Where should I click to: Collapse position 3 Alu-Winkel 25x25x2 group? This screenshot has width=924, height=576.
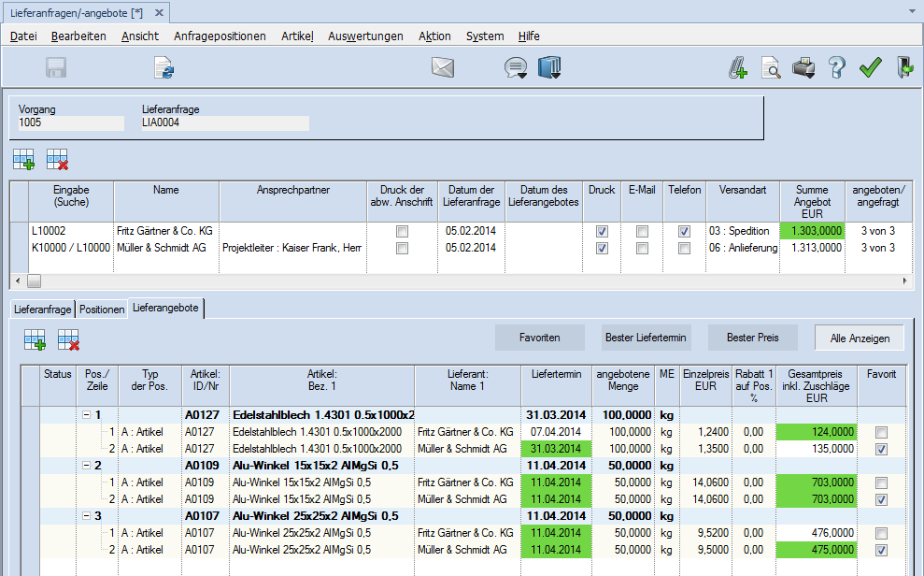click(x=87, y=516)
